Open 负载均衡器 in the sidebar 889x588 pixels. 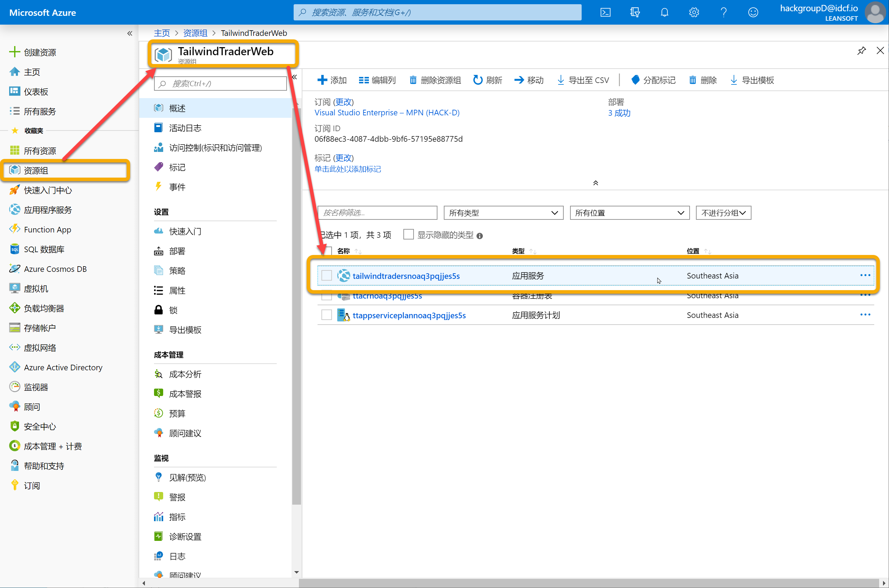pyautogui.click(x=37, y=308)
